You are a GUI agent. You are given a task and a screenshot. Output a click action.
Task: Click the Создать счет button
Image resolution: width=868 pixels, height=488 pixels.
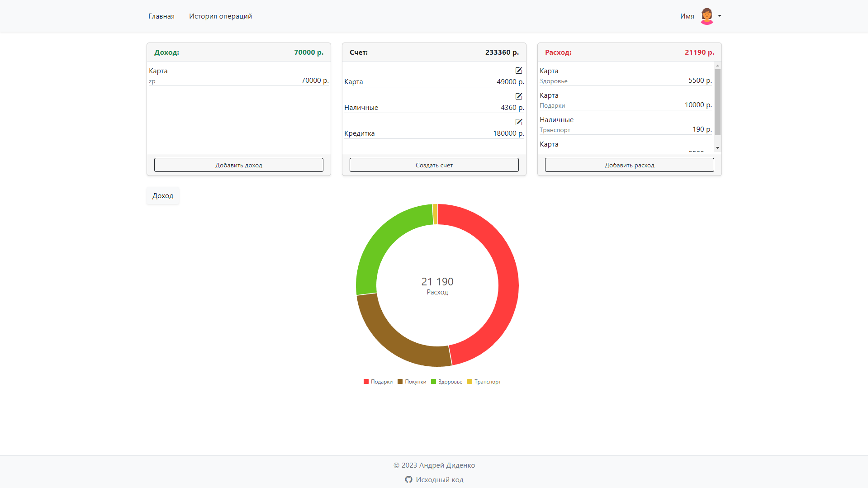[x=434, y=165]
